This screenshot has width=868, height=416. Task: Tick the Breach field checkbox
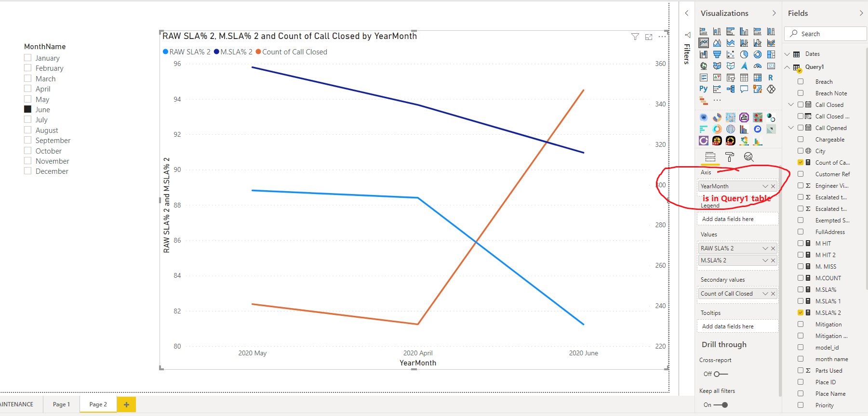tap(801, 81)
